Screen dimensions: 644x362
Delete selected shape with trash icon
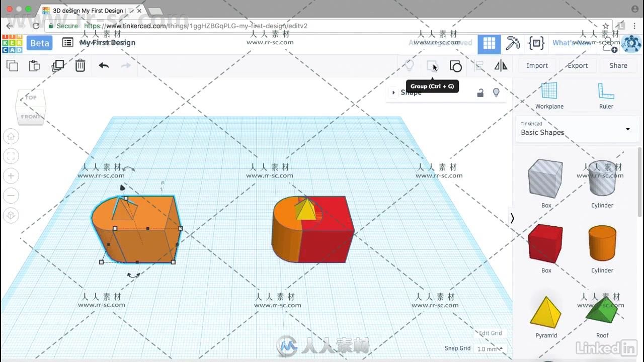80,65
